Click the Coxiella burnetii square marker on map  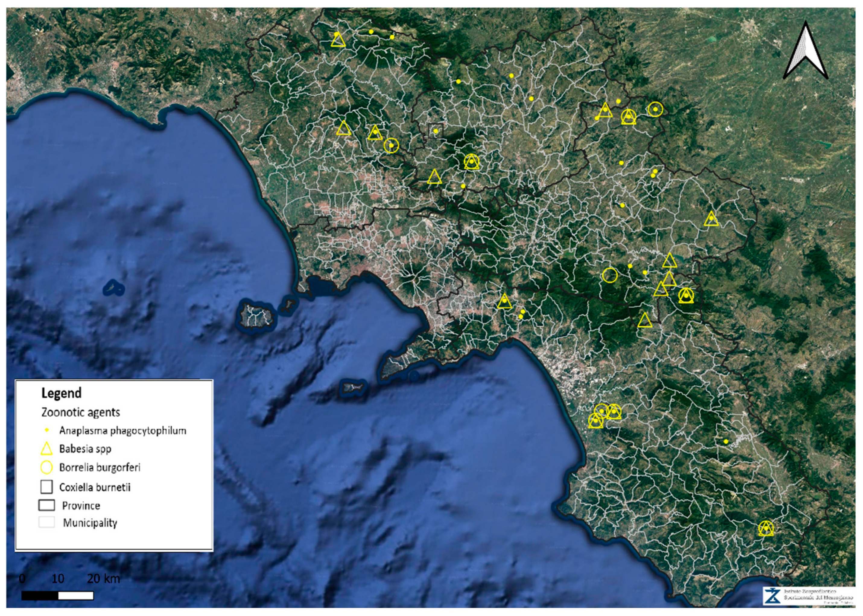(436, 131)
